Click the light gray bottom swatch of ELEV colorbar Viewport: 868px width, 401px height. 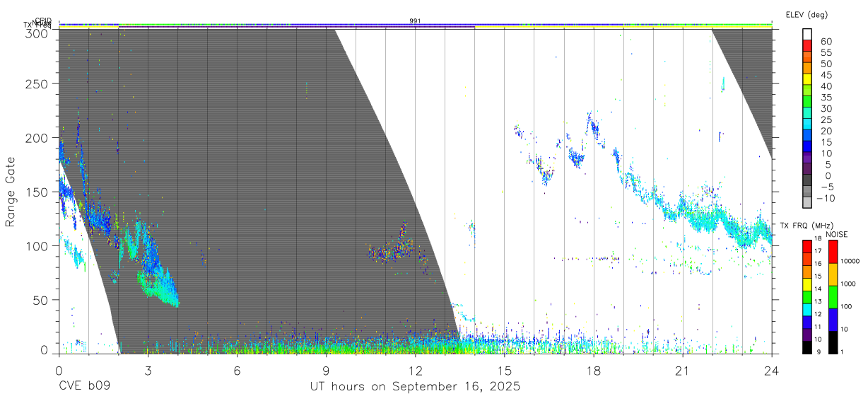[x=807, y=202]
